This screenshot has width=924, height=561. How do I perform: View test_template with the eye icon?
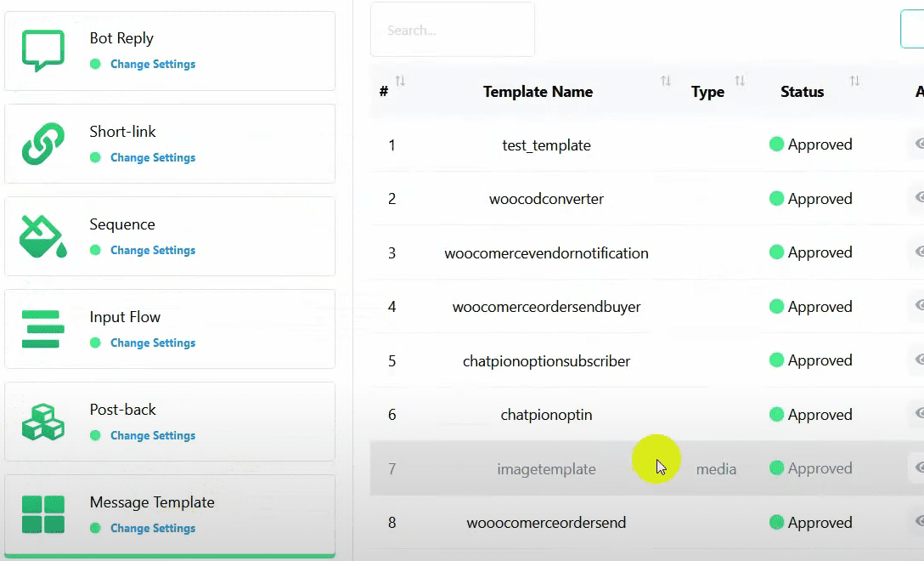coord(919,144)
